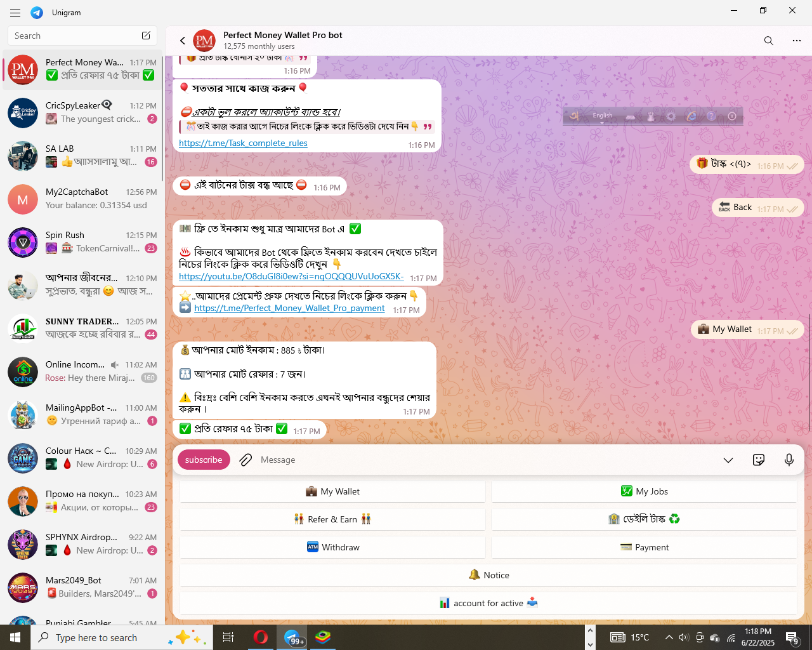Open Avro settings gear icon
Viewport: 812px width, 650px height.
[671, 116]
